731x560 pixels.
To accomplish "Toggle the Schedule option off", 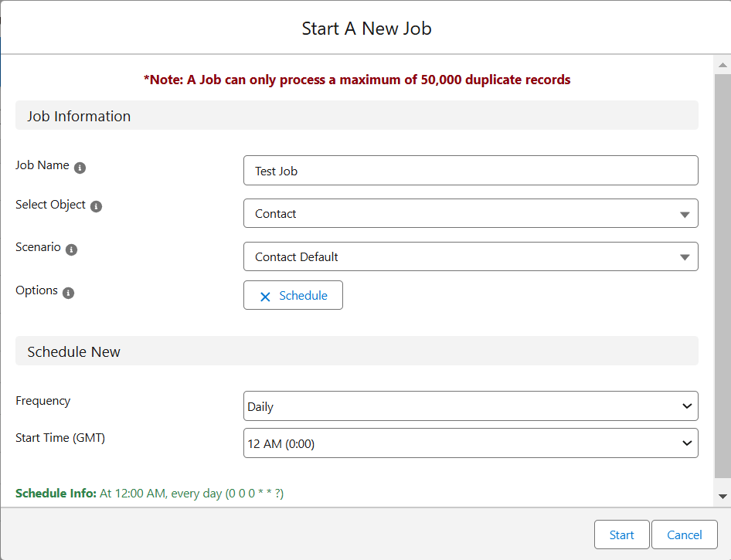I will 293,295.
